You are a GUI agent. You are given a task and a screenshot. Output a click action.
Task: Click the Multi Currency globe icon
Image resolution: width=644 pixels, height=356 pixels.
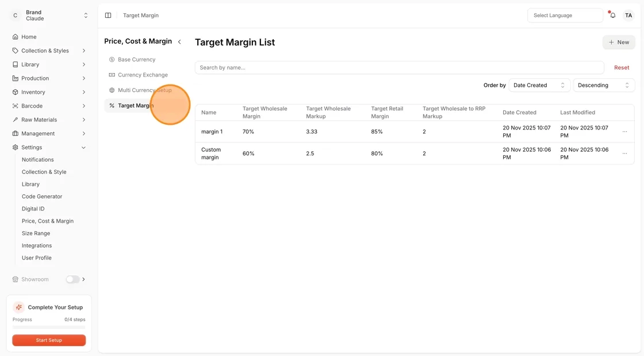pyautogui.click(x=112, y=90)
